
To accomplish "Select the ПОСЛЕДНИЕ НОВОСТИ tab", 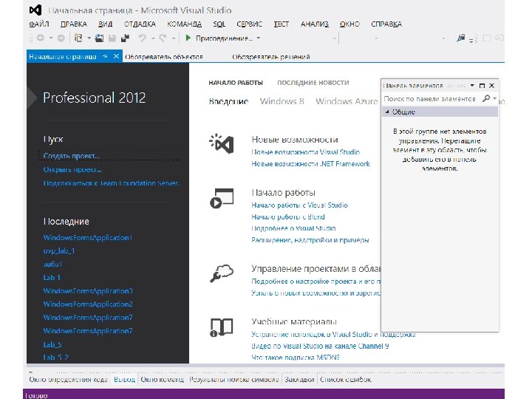I will [313, 83].
